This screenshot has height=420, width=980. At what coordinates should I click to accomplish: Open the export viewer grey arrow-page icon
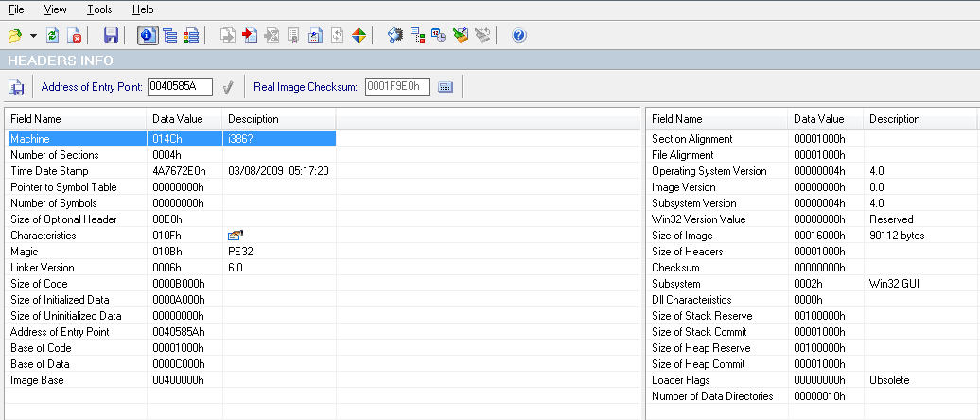coord(228,35)
